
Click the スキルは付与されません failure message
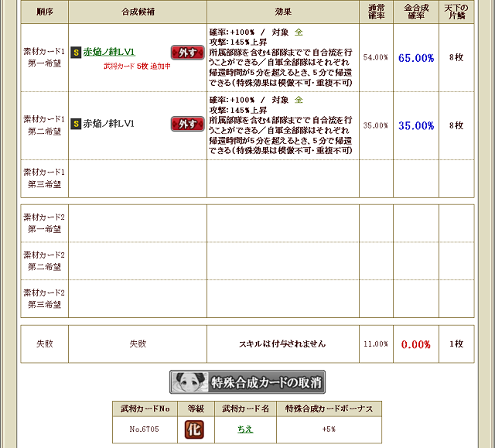click(283, 344)
